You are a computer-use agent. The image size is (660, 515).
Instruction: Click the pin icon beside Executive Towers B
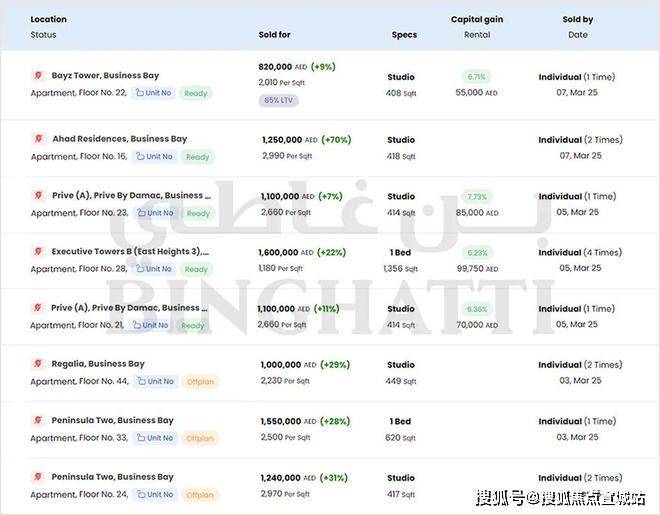click(38, 252)
